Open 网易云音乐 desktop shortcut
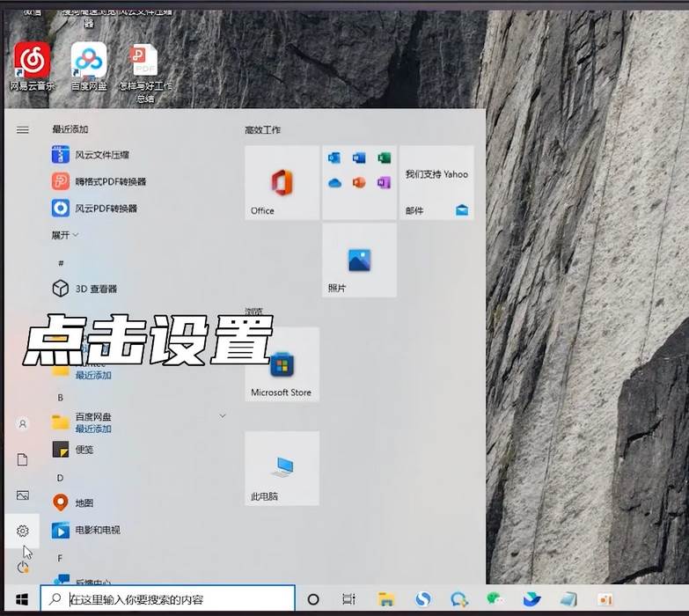Image resolution: width=689 pixels, height=616 pixels. point(32,66)
